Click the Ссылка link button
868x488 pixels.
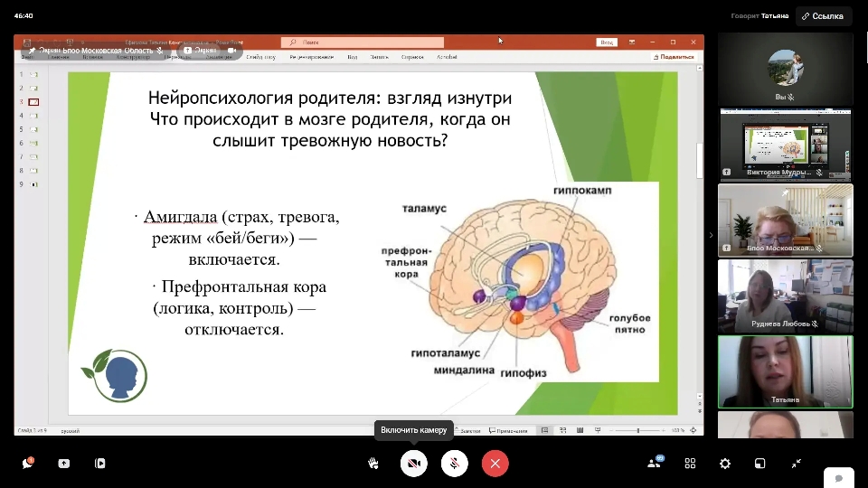click(823, 15)
